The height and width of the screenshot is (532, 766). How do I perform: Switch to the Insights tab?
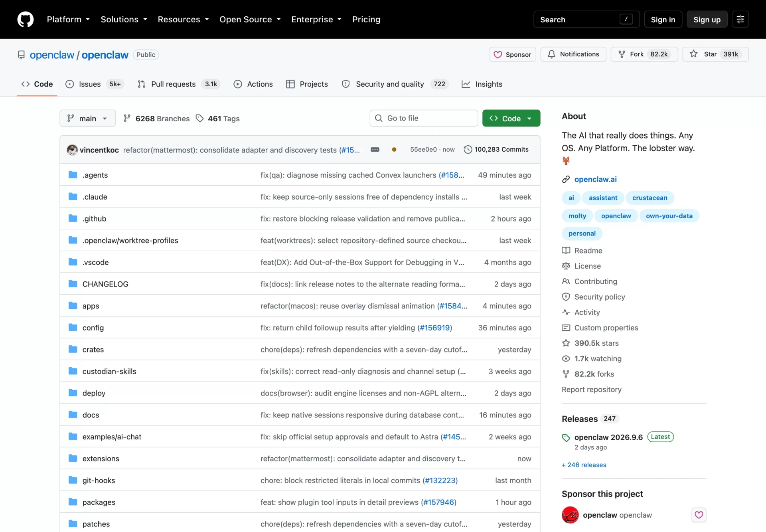482,84
